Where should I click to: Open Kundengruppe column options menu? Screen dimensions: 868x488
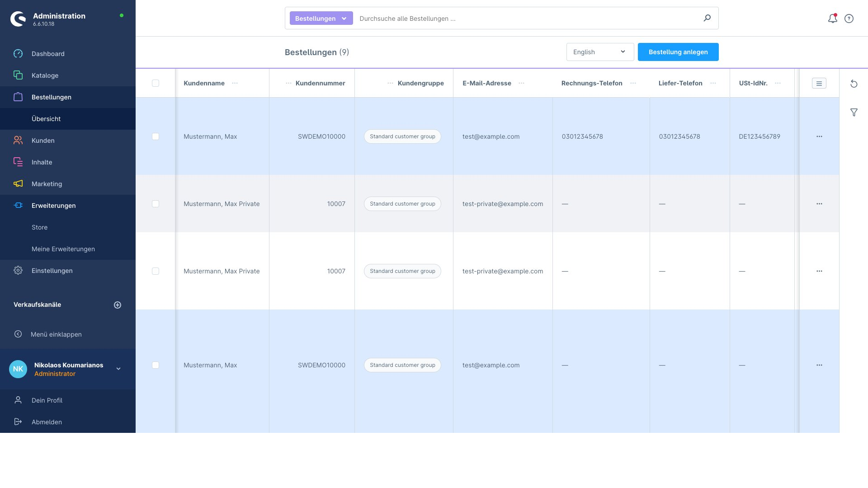(x=390, y=83)
